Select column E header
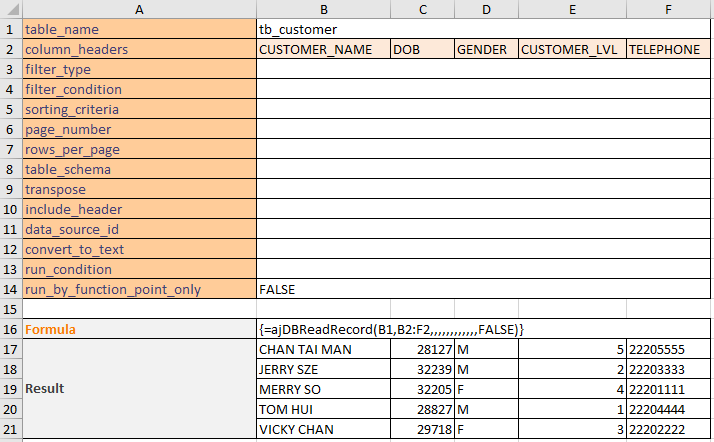714x442 pixels. (x=572, y=9)
